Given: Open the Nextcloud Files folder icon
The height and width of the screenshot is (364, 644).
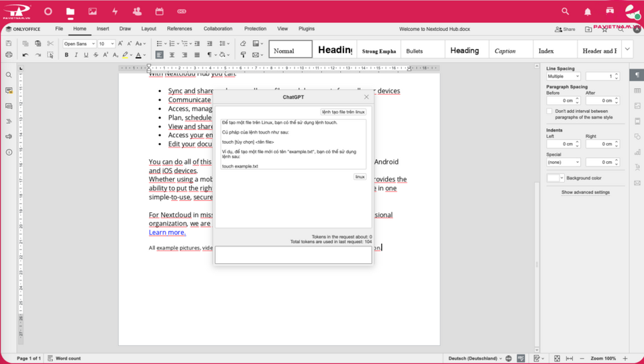Looking at the screenshot, I should pos(70,11).
